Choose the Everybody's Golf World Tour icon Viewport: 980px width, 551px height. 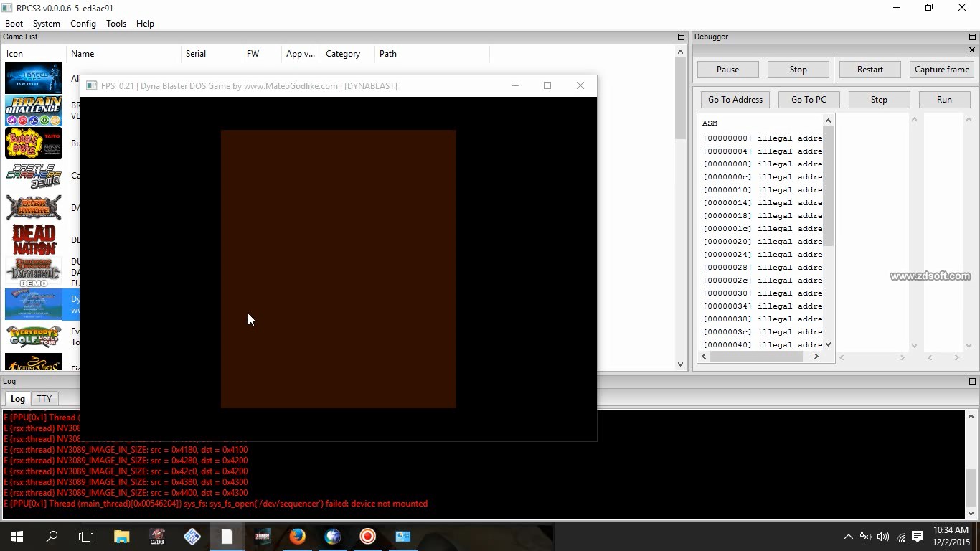[x=34, y=336]
